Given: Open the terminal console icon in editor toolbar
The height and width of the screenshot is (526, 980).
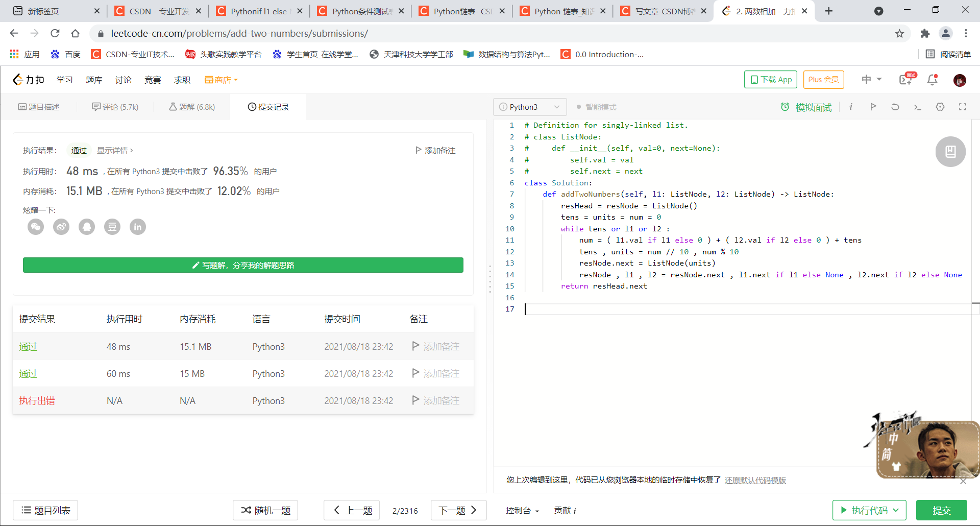Looking at the screenshot, I should click(917, 107).
